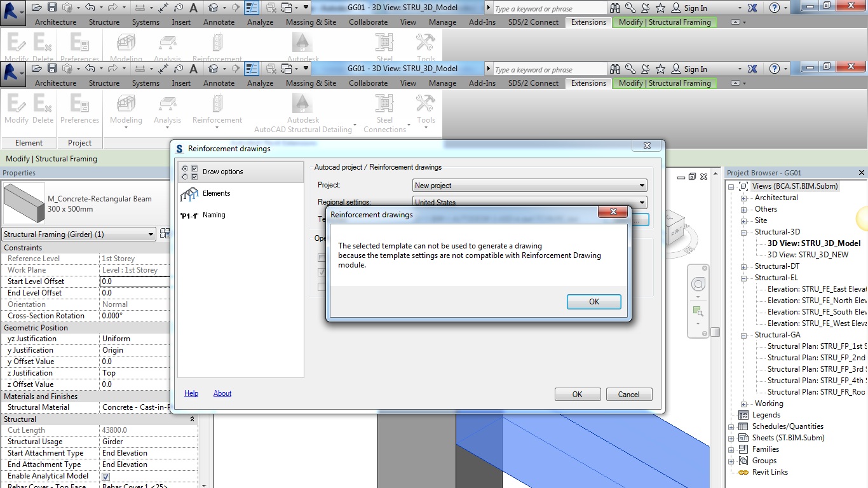This screenshot has width=868, height=488.
Task: Select the Analysis tool icon
Action: pyautogui.click(x=167, y=112)
